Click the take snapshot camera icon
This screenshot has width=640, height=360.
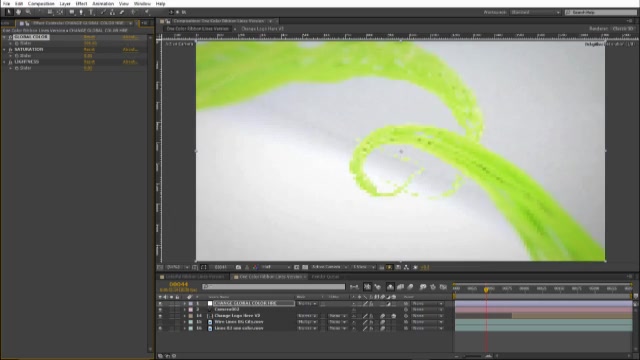coord(238,267)
